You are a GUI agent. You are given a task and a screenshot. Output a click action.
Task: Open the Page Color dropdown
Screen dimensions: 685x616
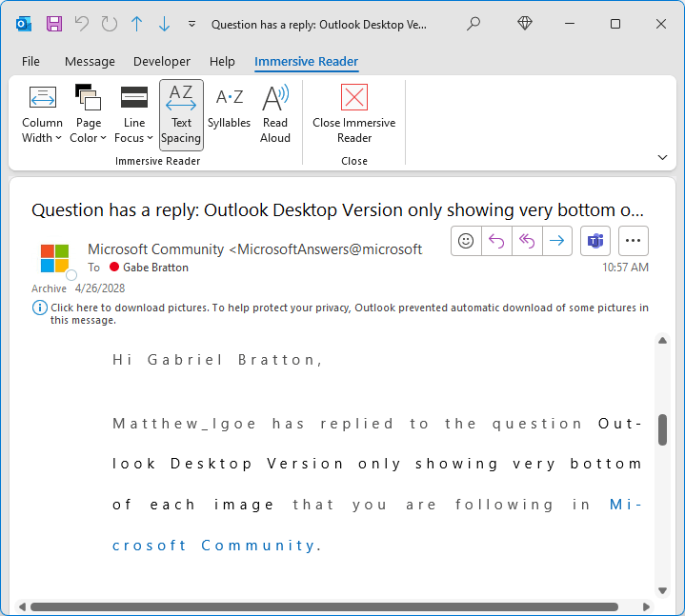click(x=89, y=115)
